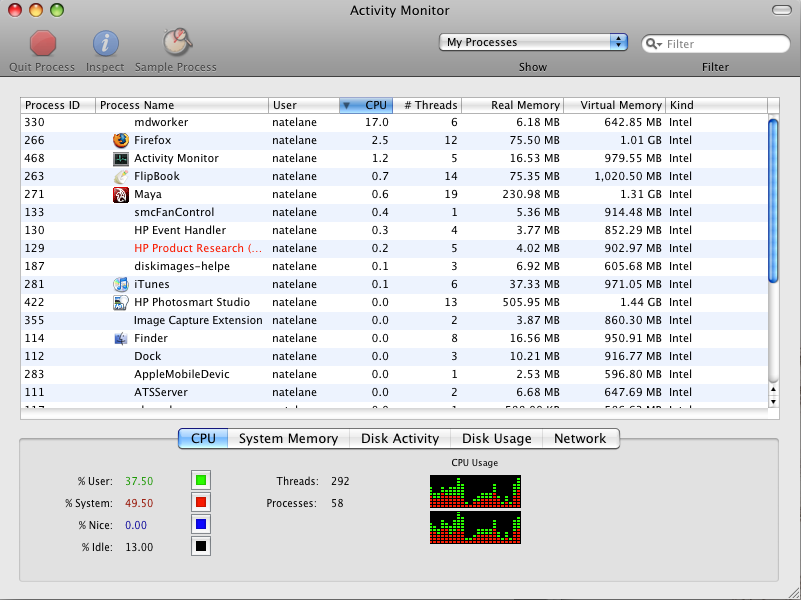801x600 pixels.
Task: Switch to the Disk Activity tab
Action: pyautogui.click(x=400, y=438)
